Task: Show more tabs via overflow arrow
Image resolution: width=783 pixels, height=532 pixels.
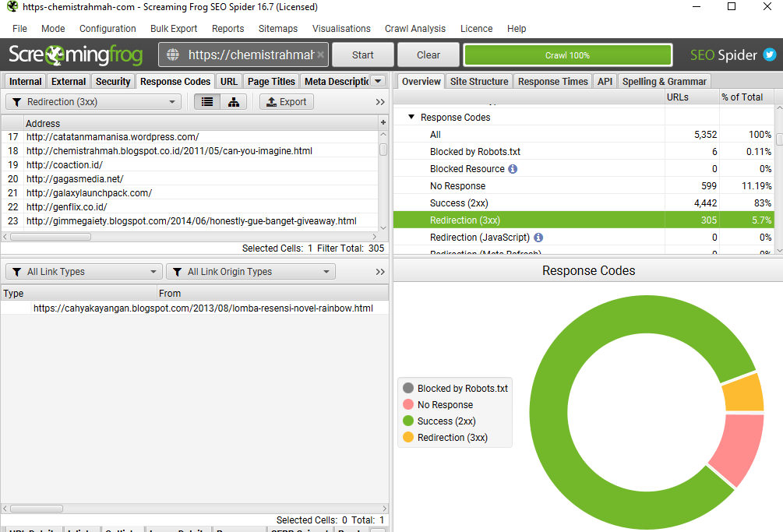Action: tap(378, 81)
